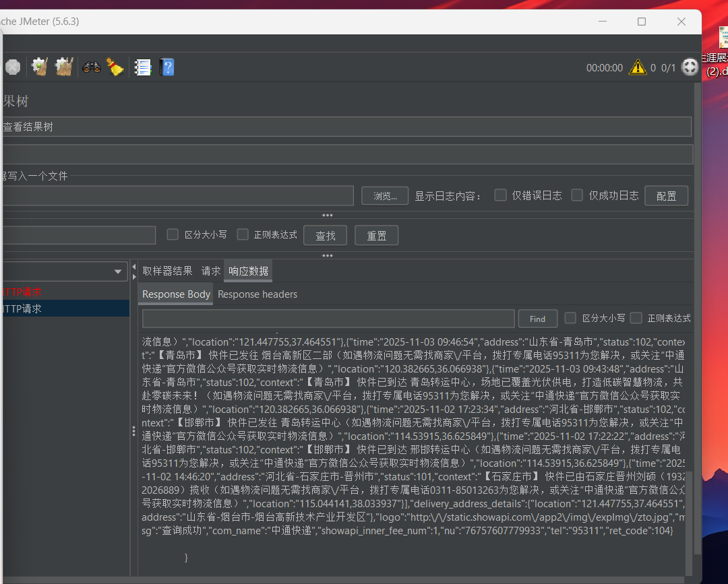The width and height of the screenshot is (728, 584).
Task: Click the 配置 button
Action: (x=666, y=196)
